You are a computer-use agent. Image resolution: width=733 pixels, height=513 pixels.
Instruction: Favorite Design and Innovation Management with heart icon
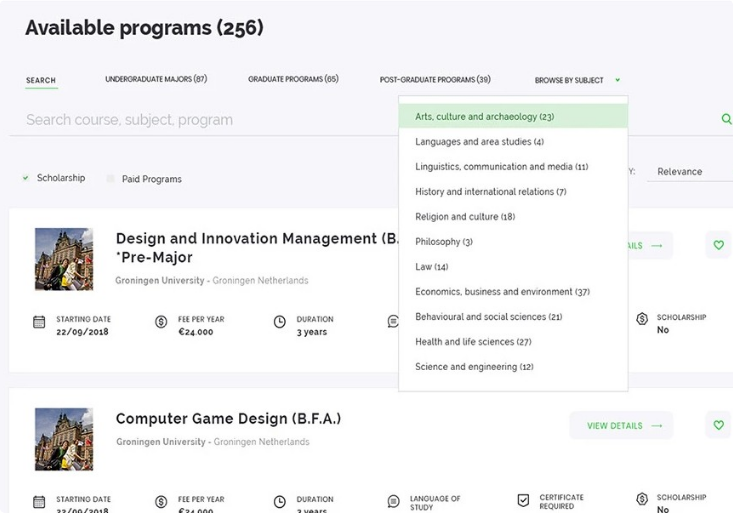tap(718, 245)
